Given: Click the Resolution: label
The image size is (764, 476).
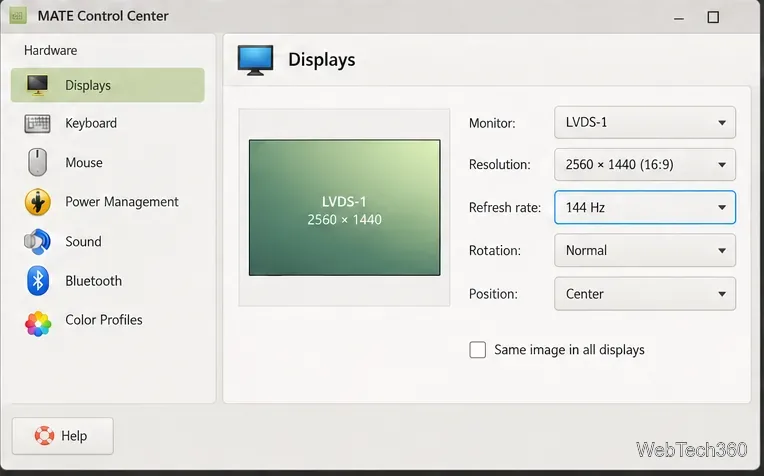Looking at the screenshot, I should coord(499,165).
